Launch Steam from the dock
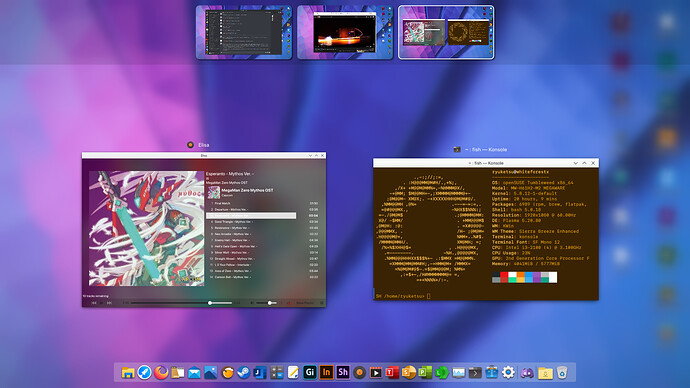The width and height of the screenshot is (690, 388). pyautogui.click(x=244, y=373)
